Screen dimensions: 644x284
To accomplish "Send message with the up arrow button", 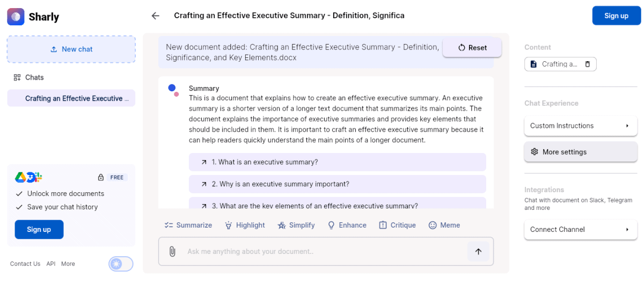I will coord(478,251).
